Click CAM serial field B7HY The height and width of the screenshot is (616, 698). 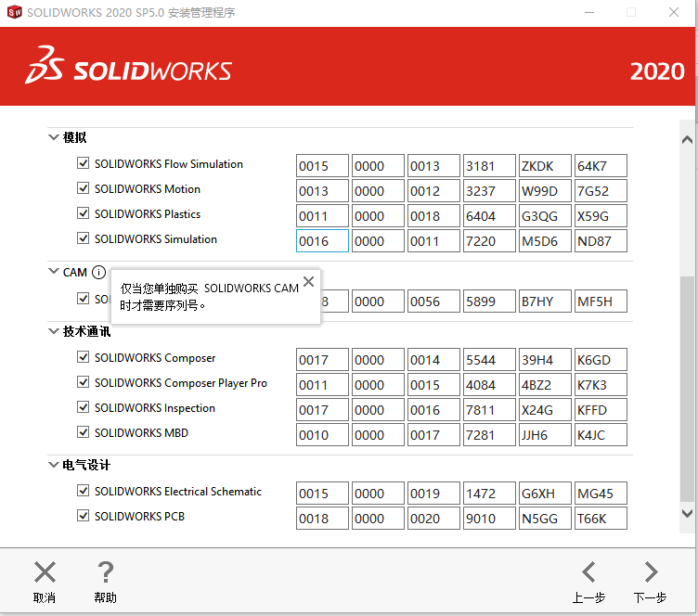[546, 302]
